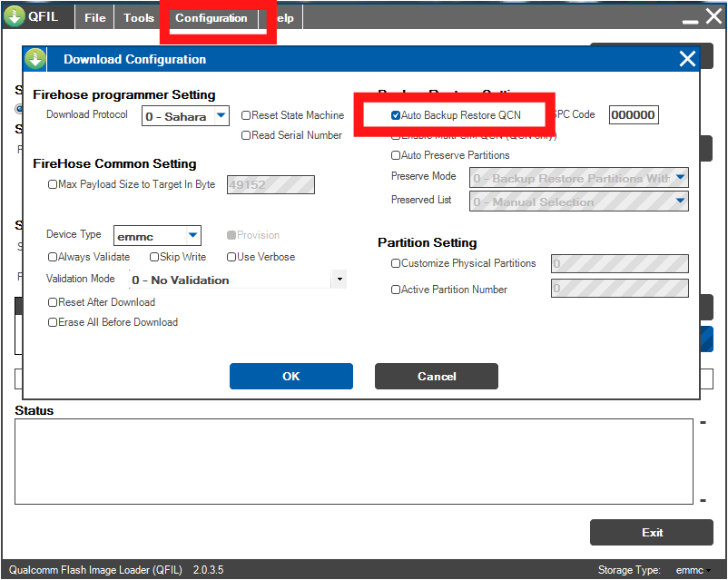728x580 pixels.
Task: Click the Download Configuration dialog green icon
Action: [34, 59]
